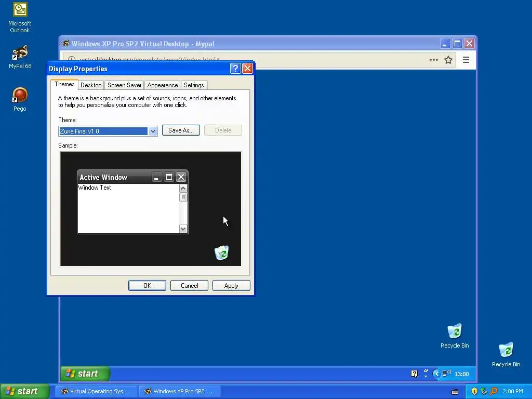Click Cancel in Display Properties
Screen dimensions: 532x399
click(x=189, y=286)
